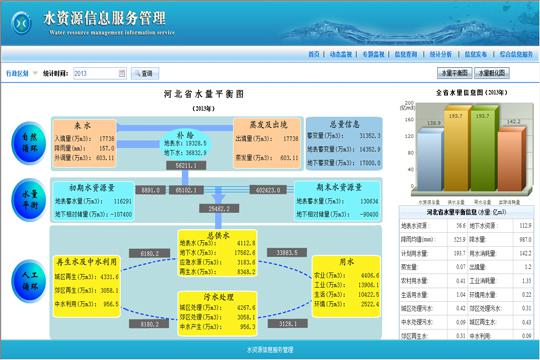
Task: Click the 25482.2 flow value label
Action: click(x=219, y=208)
